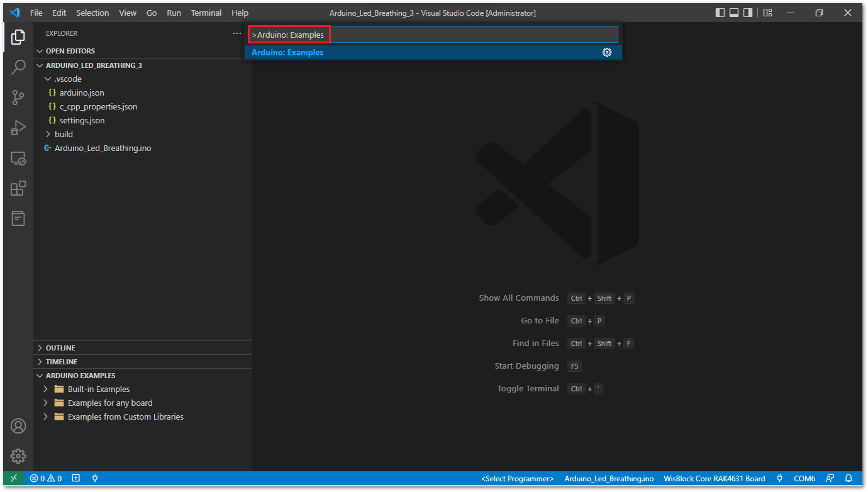Open the Extensions view
The image size is (868, 492).
[18, 188]
